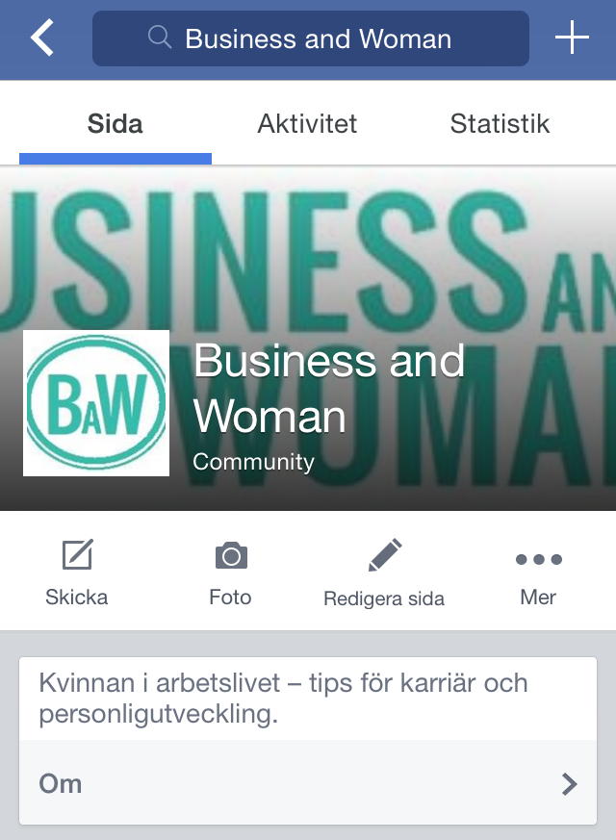616x840 pixels.
Task: Open the Om row label
Action: pyautogui.click(x=61, y=784)
